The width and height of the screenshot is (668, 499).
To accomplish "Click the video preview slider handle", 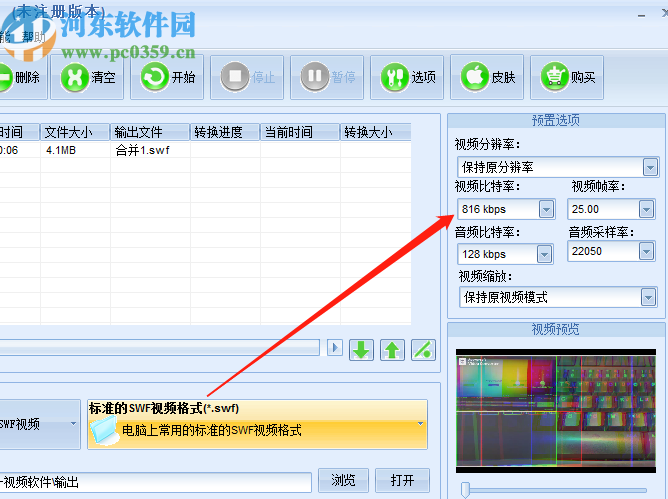I will tap(465, 490).
